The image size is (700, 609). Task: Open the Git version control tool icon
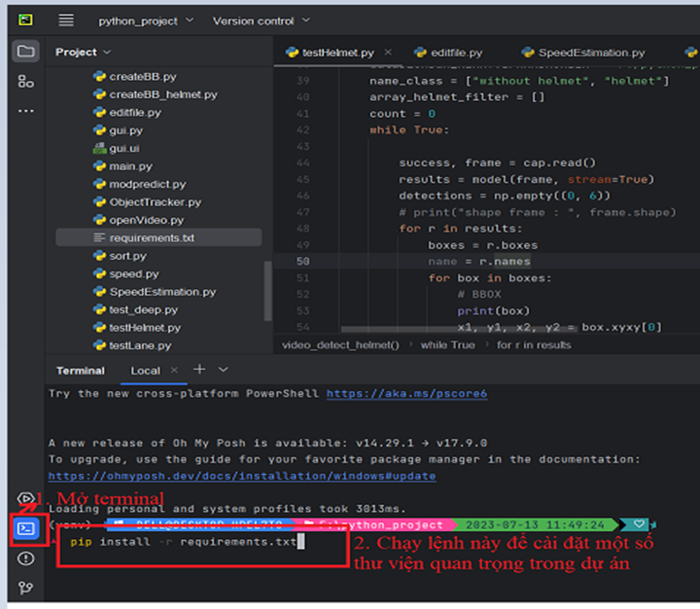[25, 588]
